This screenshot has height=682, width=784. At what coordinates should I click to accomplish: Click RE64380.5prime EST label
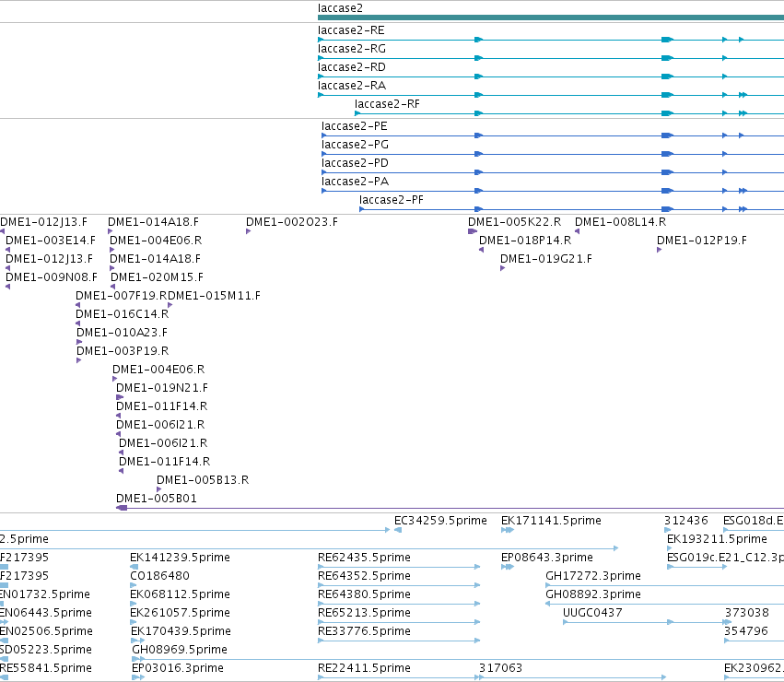364,594
